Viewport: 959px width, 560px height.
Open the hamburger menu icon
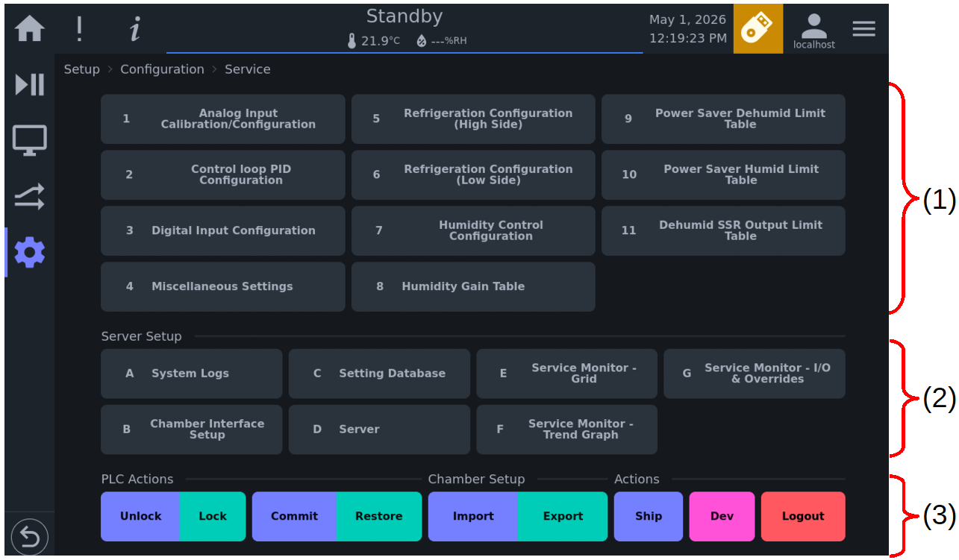864,28
